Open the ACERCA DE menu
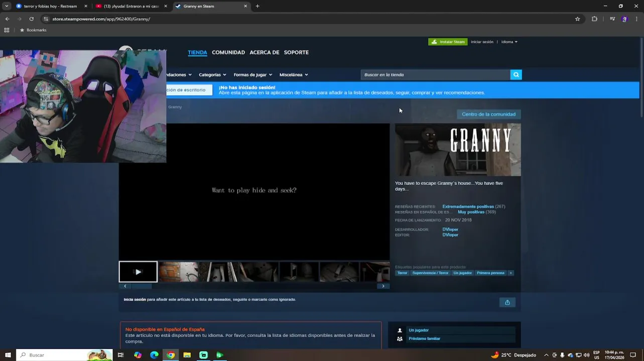This screenshot has height=361, width=644. click(265, 53)
